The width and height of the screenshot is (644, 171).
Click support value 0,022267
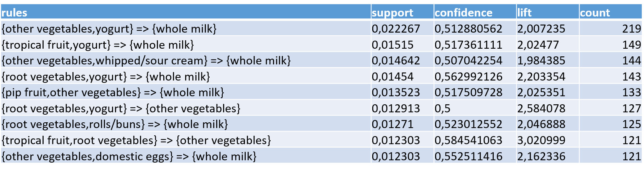[396, 29]
